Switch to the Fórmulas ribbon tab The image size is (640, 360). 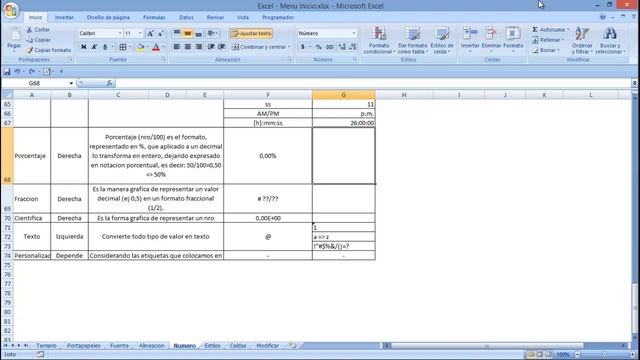154,17
